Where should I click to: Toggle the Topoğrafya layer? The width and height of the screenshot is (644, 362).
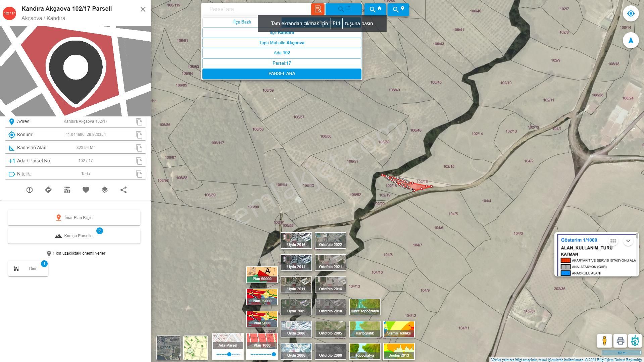pyautogui.click(x=365, y=351)
